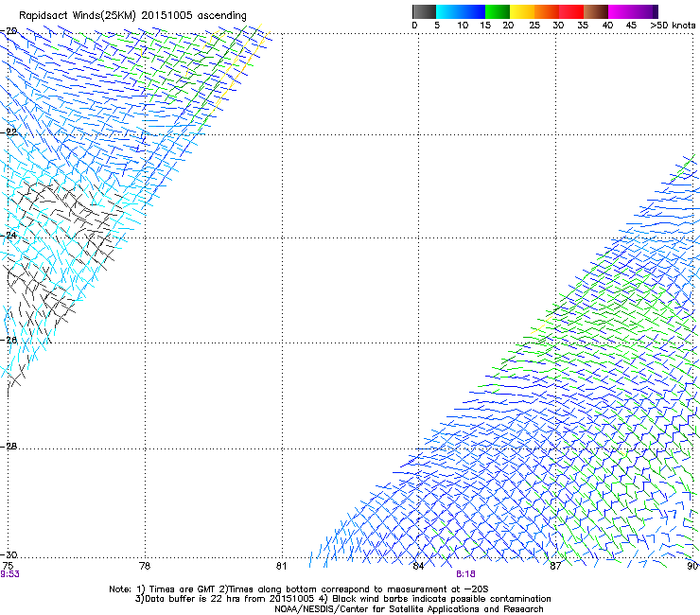Image resolution: width=700 pixels, height=615 pixels.
Task: Click the purple '8:53' pass time label
Action: click(9, 574)
